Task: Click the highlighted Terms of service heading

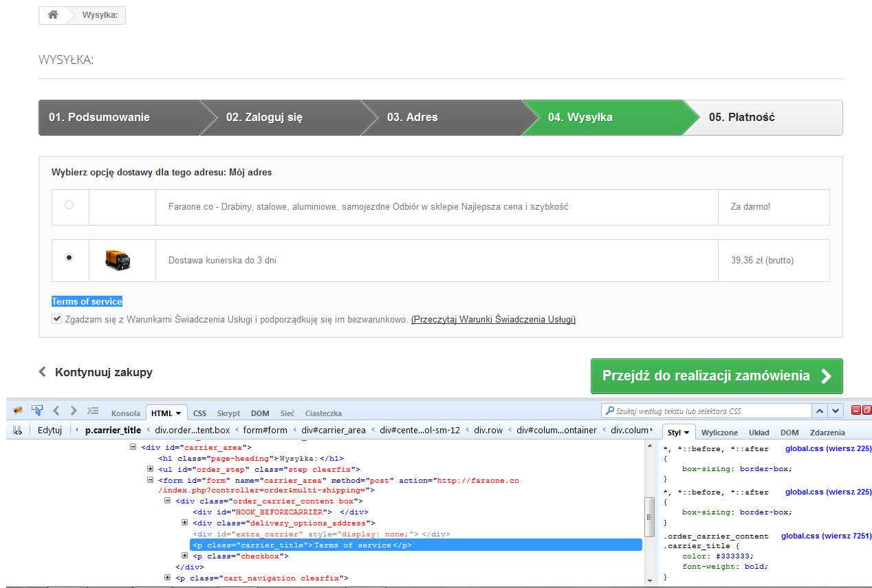Action: [x=87, y=301]
